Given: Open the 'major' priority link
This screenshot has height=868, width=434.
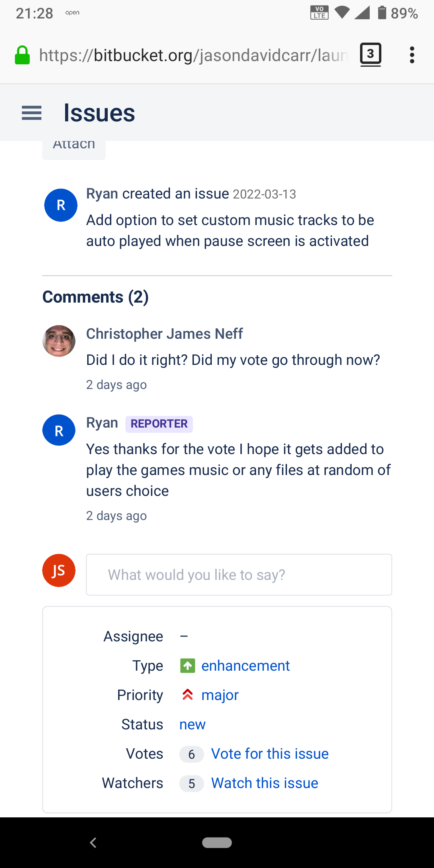Looking at the screenshot, I should 220,695.
